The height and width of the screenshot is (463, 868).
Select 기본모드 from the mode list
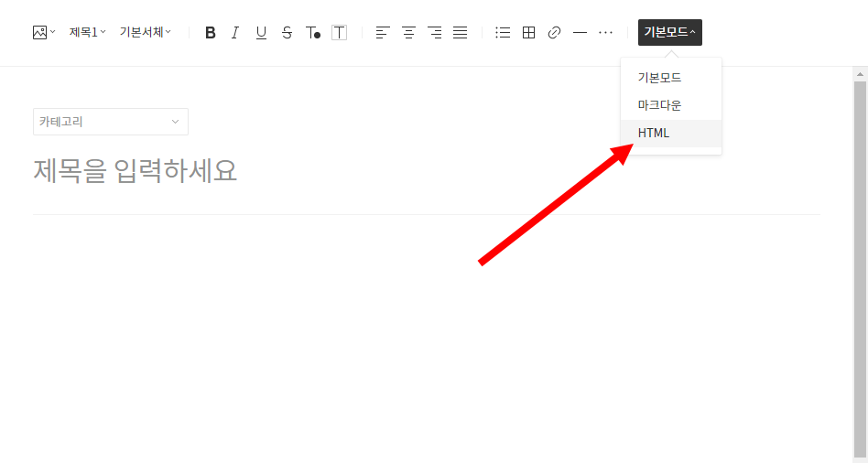(671, 78)
